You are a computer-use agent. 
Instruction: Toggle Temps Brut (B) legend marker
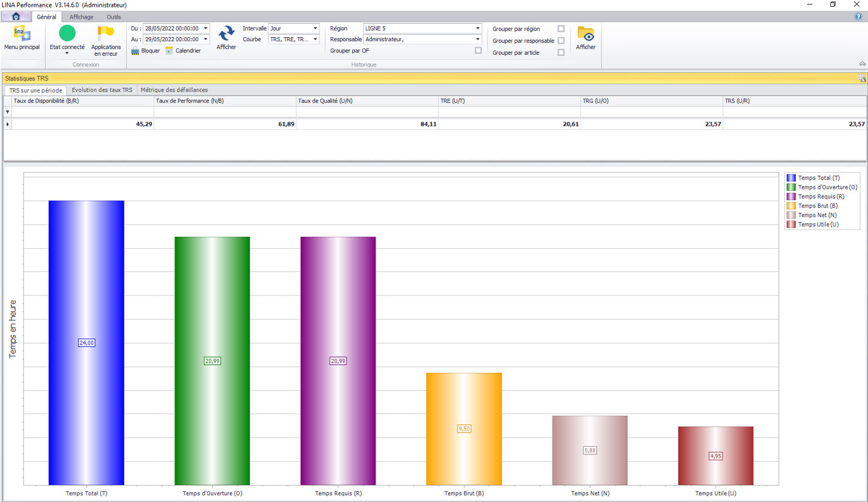click(x=791, y=206)
